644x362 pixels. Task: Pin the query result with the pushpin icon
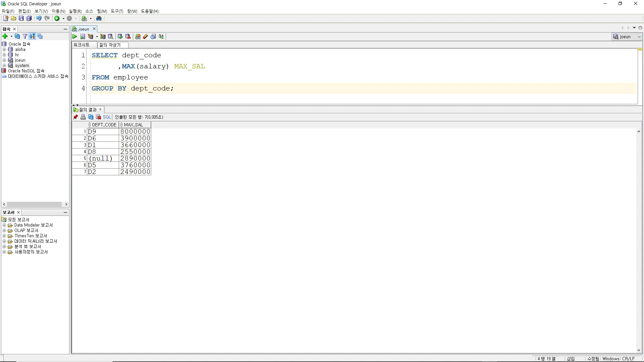(75, 117)
